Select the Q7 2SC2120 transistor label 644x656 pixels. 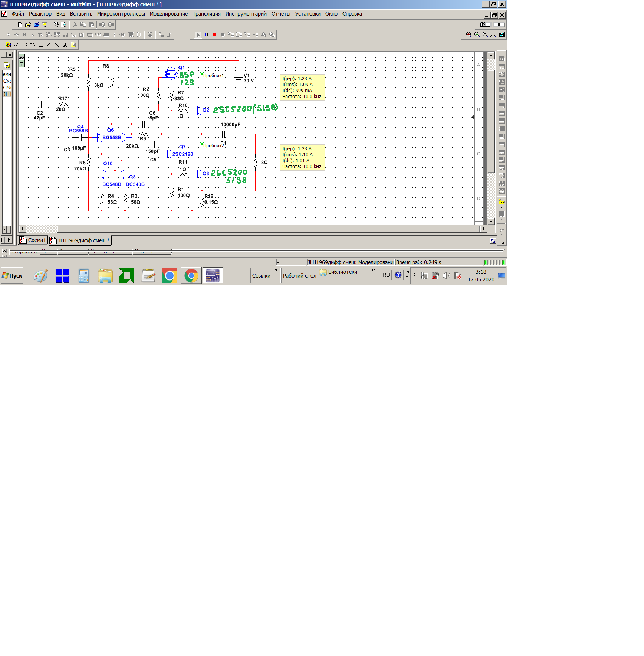(x=183, y=151)
